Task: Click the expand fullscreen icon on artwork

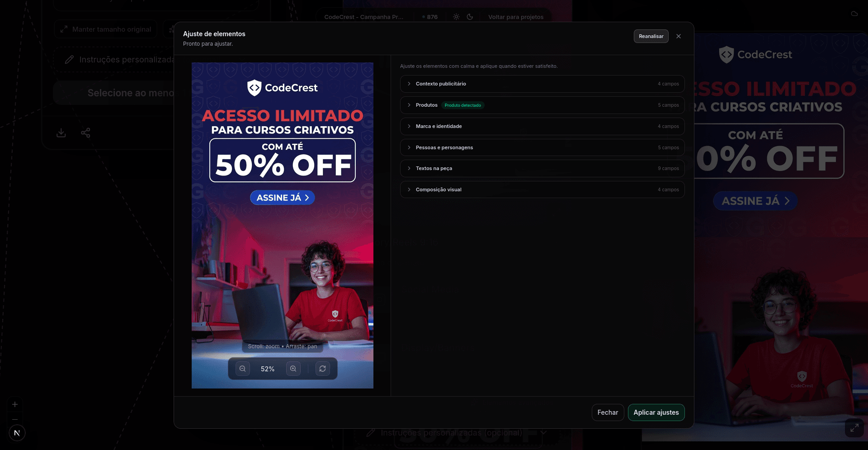Action: click(x=854, y=428)
